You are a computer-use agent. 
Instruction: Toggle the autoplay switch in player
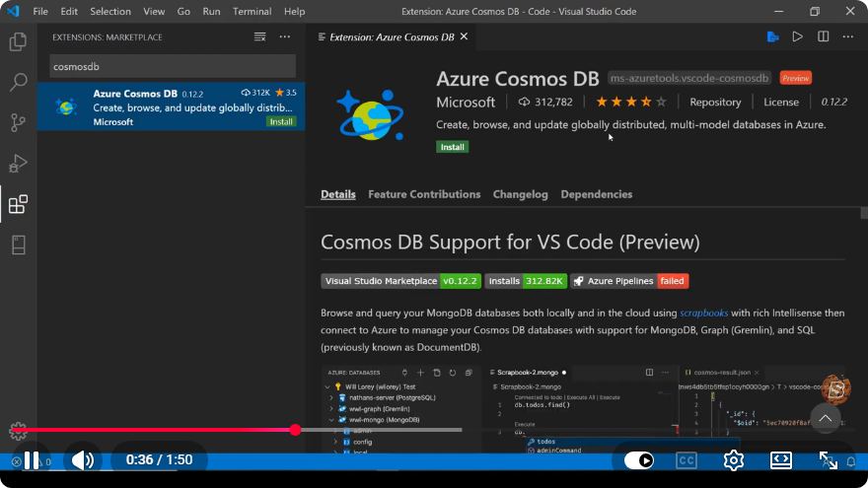[639, 460]
